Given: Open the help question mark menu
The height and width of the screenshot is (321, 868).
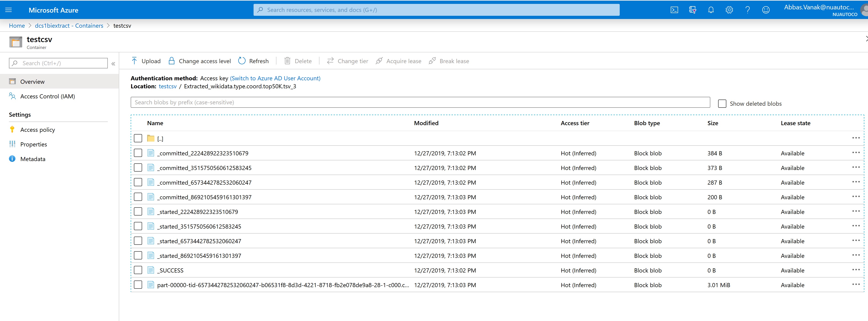Looking at the screenshot, I should pos(747,9).
